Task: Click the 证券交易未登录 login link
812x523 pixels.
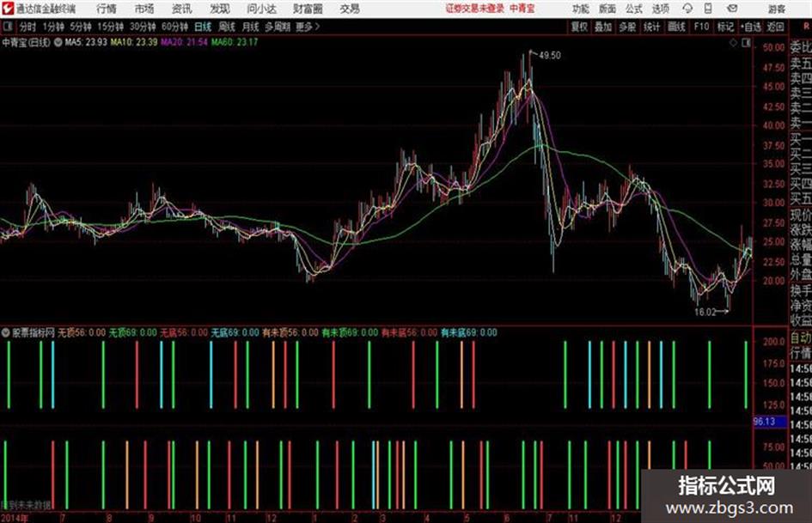Action: tap(475, 9)
